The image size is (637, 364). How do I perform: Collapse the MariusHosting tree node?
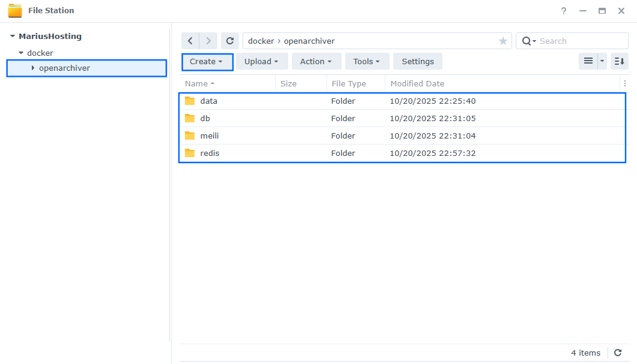click(13, 37)
